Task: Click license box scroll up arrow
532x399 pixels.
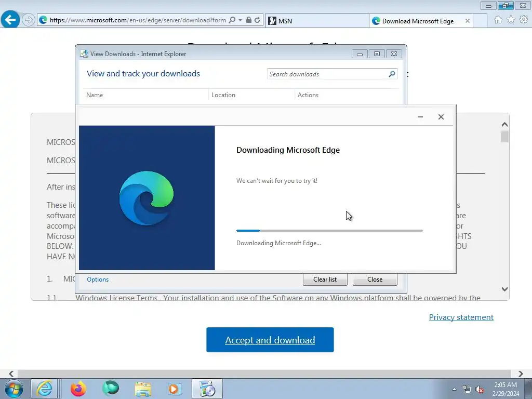Action: [504, 125]
